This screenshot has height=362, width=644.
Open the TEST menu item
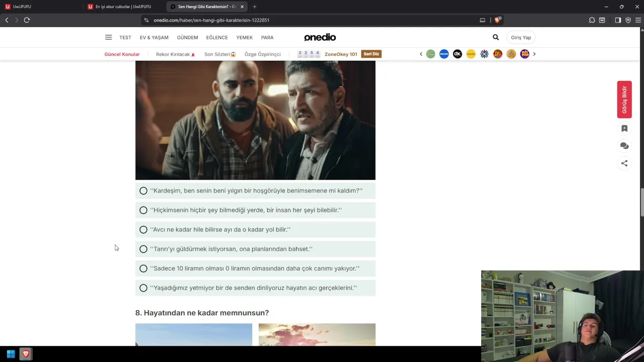pos(125,37)
